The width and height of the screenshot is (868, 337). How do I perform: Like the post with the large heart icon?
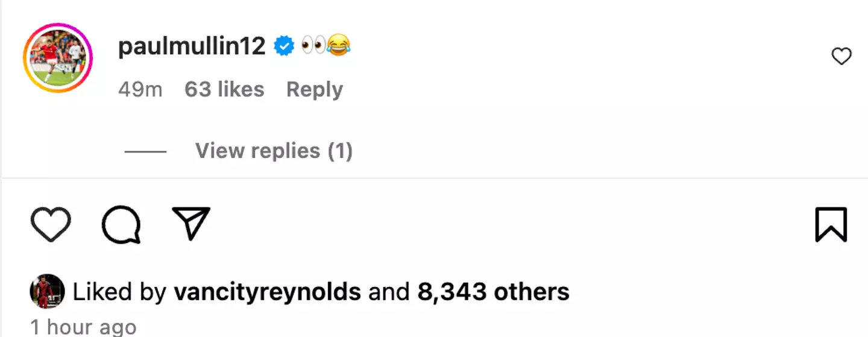tap(51, 224)
